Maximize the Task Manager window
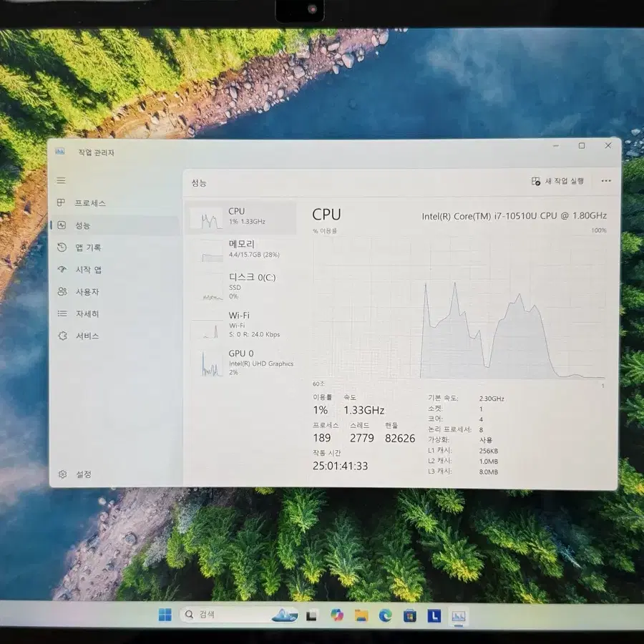 tap(582, 146)
